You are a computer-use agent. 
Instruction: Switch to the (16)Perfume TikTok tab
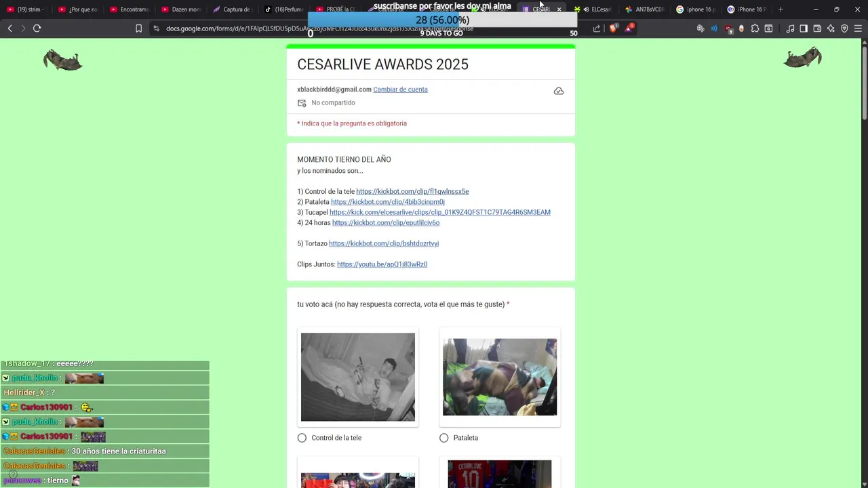pyautogui.click(x=283, y=9)
